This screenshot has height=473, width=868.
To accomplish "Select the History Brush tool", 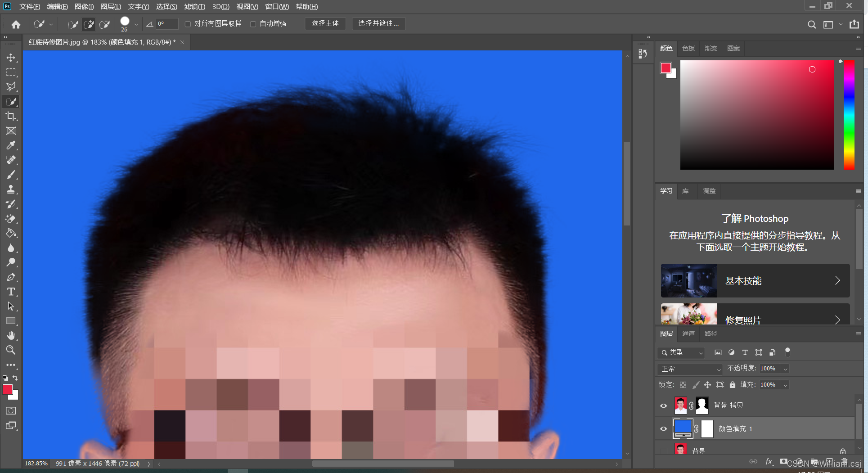I will pyautogui.click(x=11, y=204).
